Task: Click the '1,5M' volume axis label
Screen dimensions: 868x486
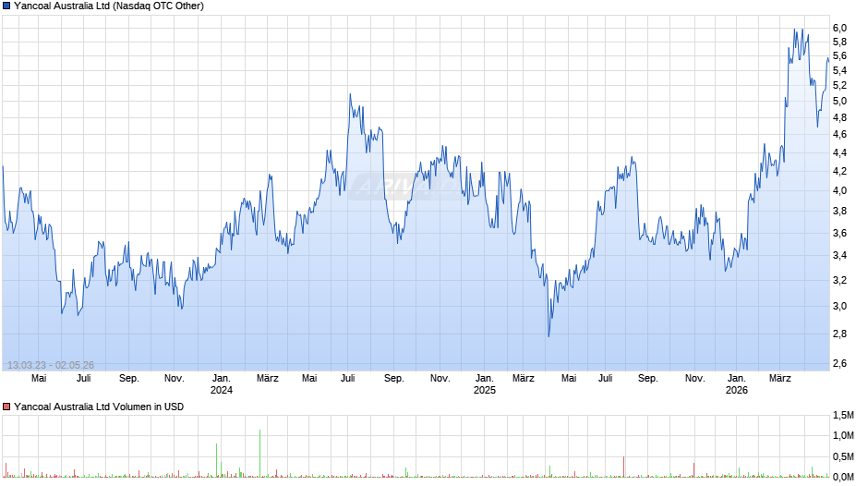Action: tap(843, 416)
